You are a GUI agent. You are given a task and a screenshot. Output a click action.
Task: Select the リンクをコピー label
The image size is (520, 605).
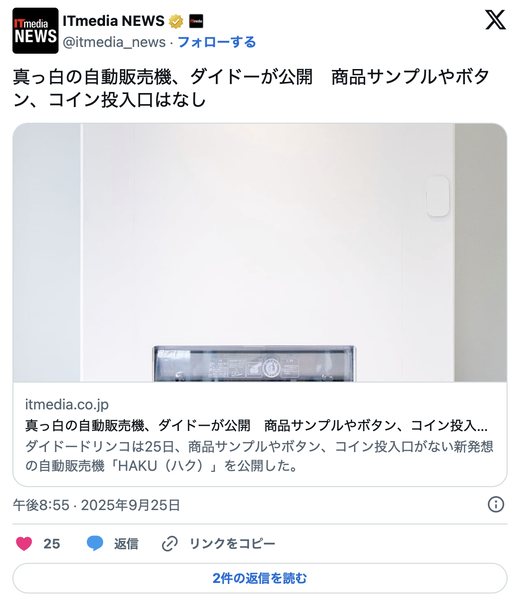pos(232,544)
